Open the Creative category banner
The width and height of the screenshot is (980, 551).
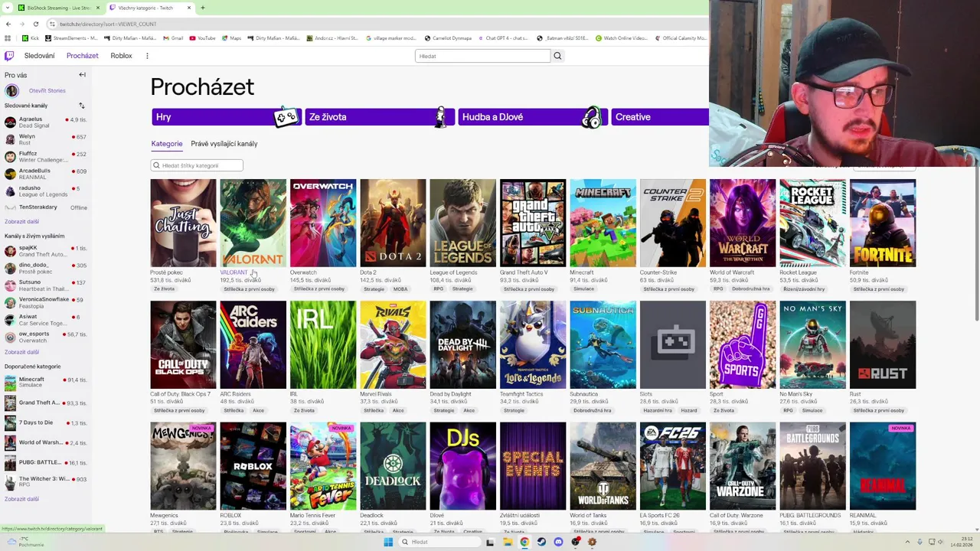tap(660, 117)
